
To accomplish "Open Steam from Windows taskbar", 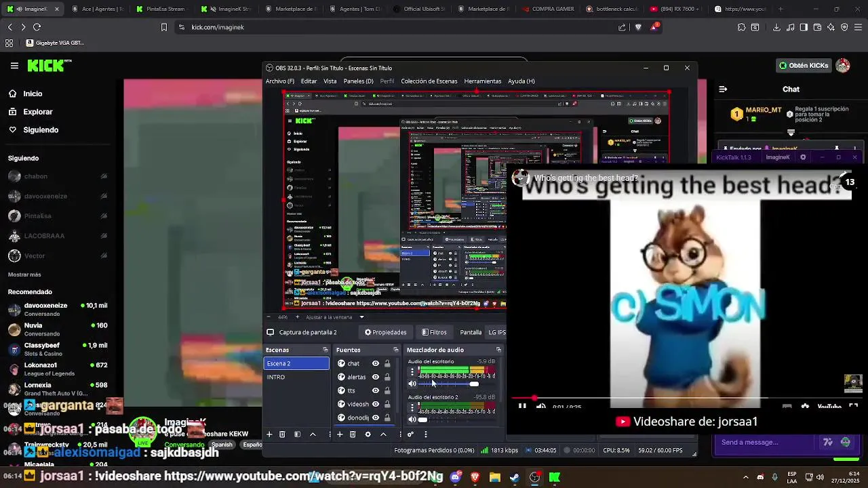I will [x=515, y=477].
